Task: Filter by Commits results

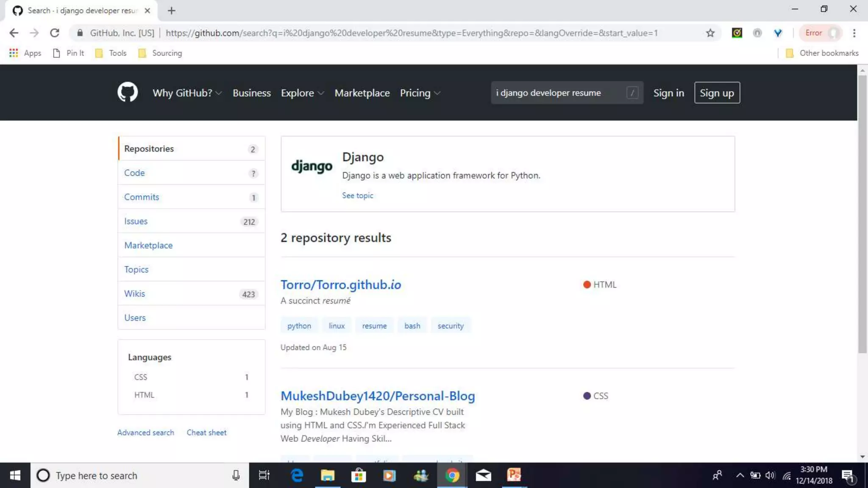Action: tap(142, 197)
